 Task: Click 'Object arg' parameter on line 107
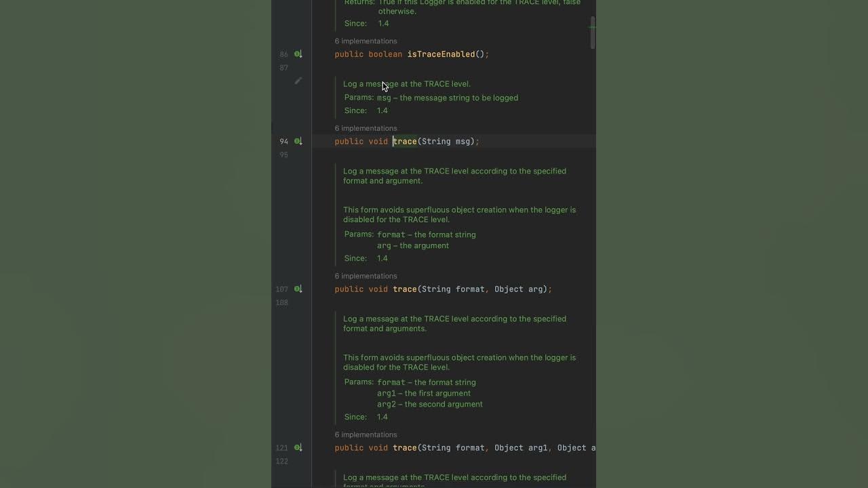520,289
